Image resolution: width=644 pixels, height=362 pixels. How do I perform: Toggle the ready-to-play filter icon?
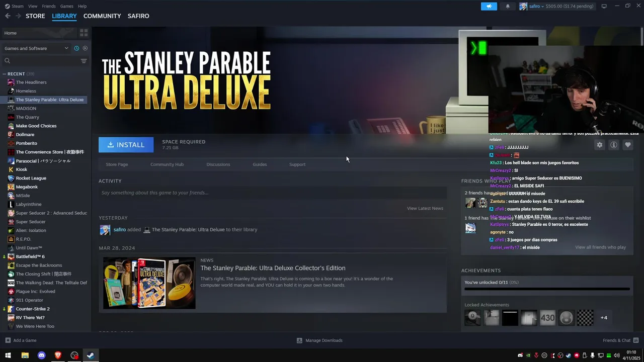click(85, 48)
